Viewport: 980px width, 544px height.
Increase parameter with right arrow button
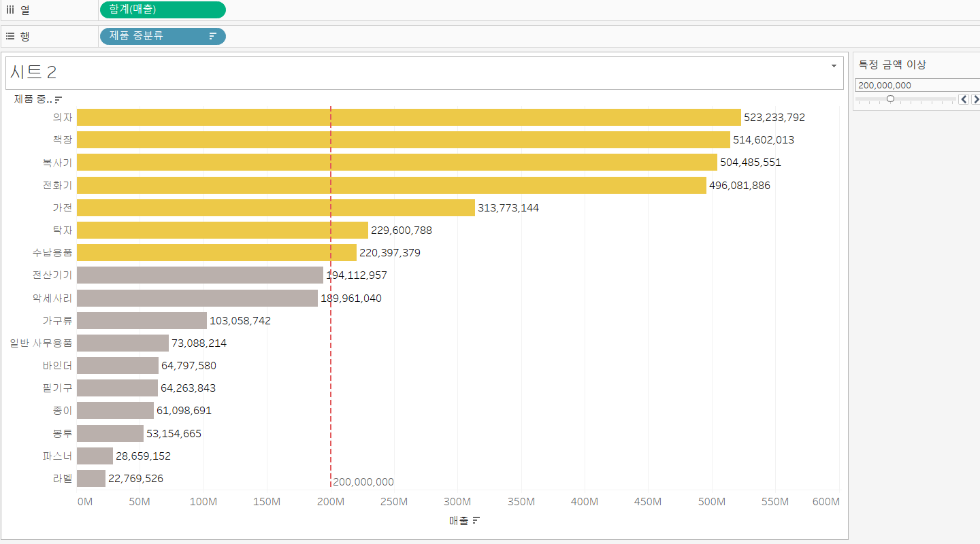pyautogui.click(x=975, y=99)
